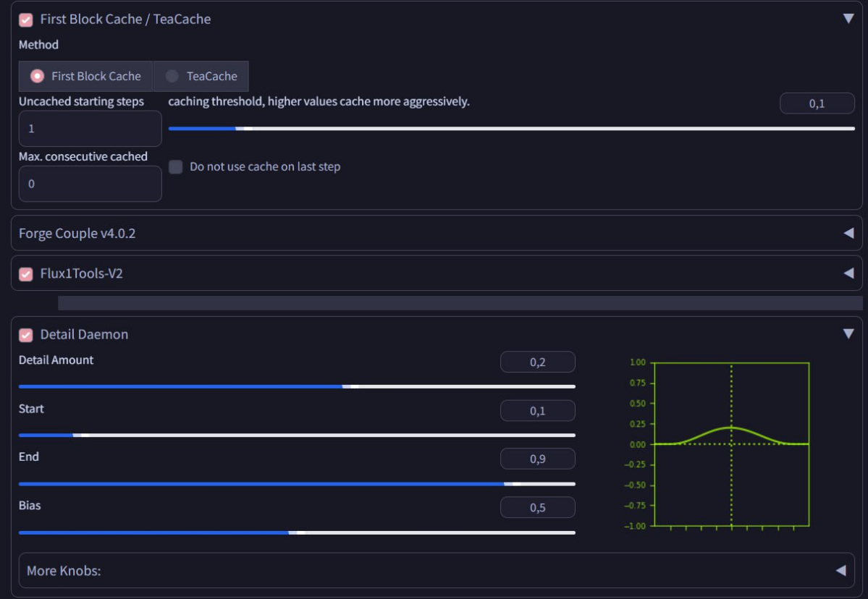Expand the More Knobs section arrow
The image size is (868, 599).
[840, 571]
